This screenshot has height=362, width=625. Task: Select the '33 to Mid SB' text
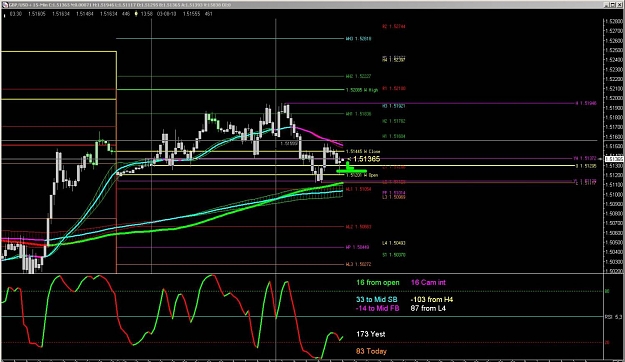pyautogui.click(x=377, y=299)
